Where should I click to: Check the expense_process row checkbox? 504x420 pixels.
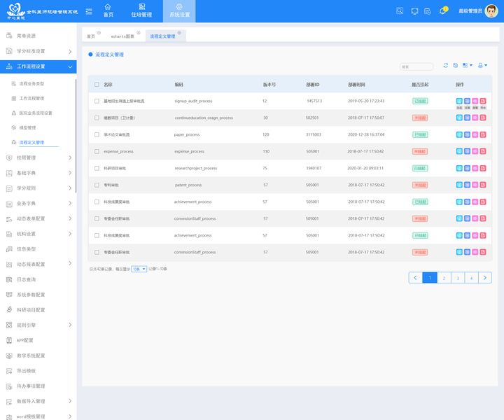[97, 151]
